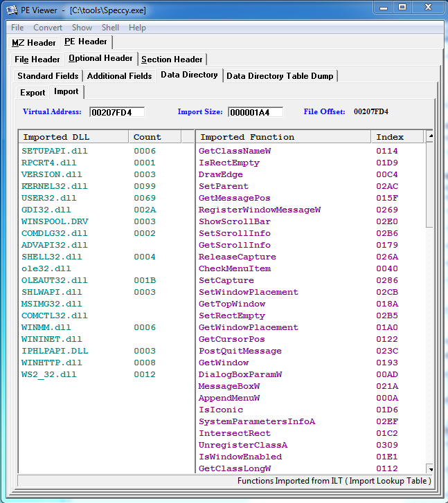Image resolution: width=448 pixels, height=503 pixels.
Task: Select WINMM.dll in the DLL list
Action: (x=46, y=327)
